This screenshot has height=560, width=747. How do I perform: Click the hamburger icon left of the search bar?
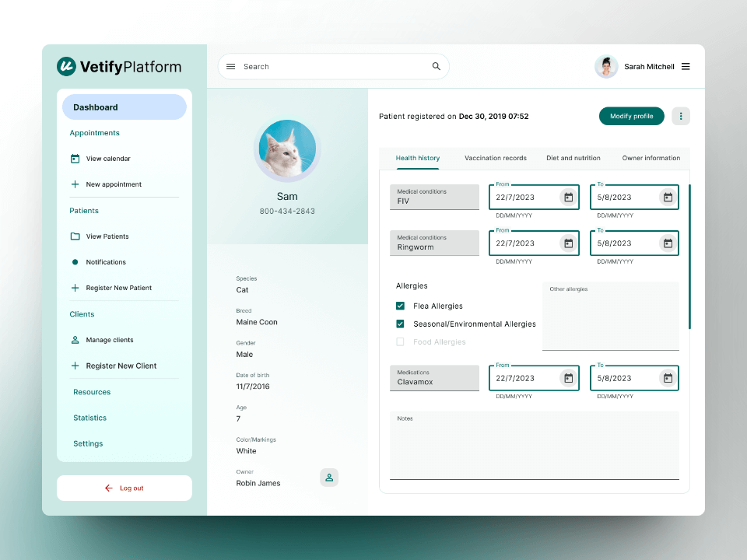[x=230, y=66]
